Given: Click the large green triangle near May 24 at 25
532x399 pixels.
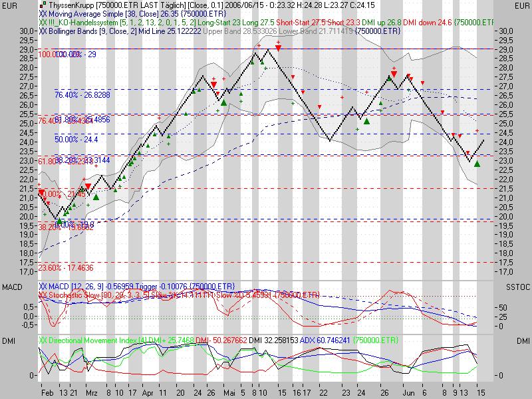Looking at the screenshot, I should [366, 121].
